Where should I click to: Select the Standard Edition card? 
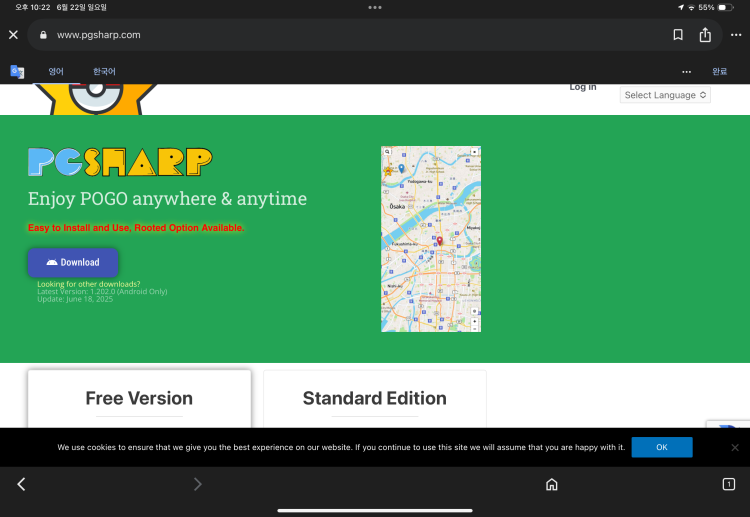tap(375, 398)
